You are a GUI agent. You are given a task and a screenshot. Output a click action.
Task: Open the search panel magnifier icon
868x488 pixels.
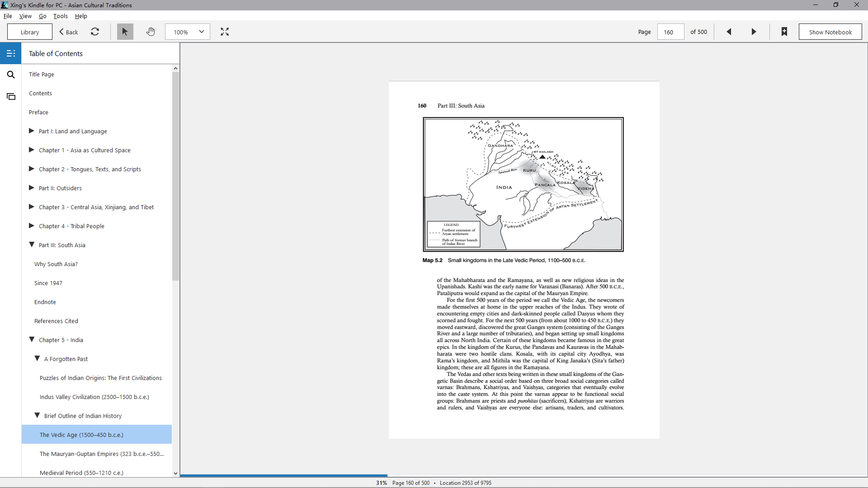pyautogui.click(x=11, y=75)
